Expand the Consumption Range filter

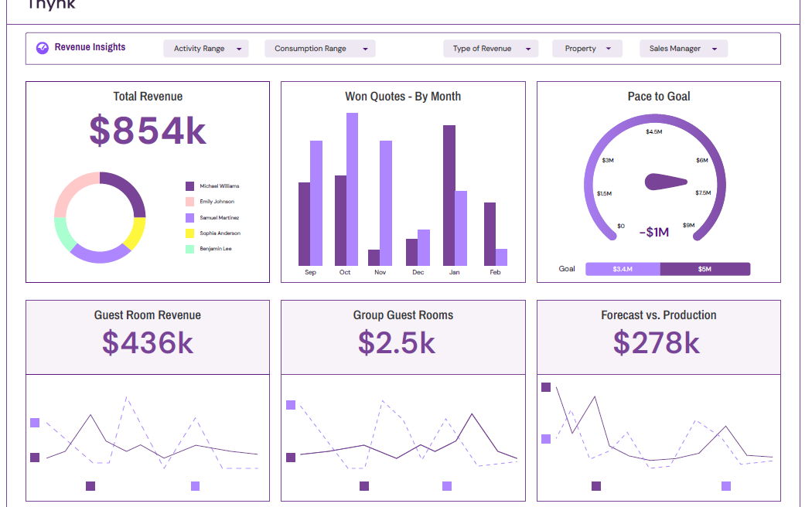(319, 49)
